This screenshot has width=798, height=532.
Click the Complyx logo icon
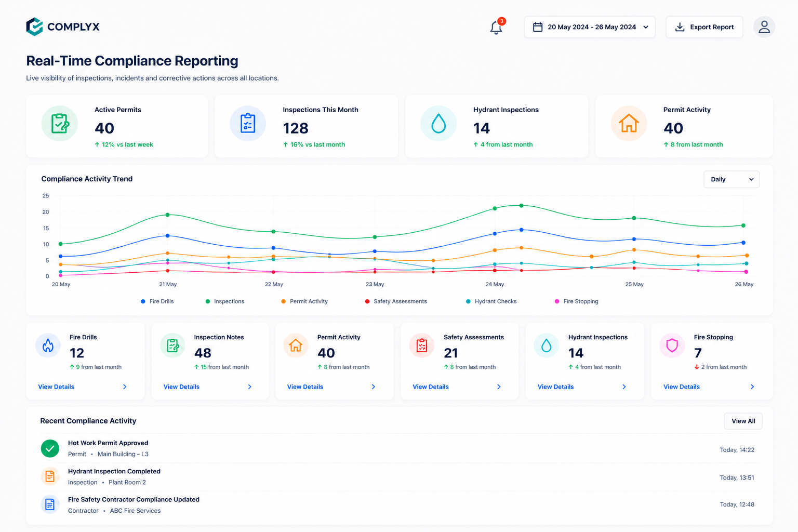(34, 26)
